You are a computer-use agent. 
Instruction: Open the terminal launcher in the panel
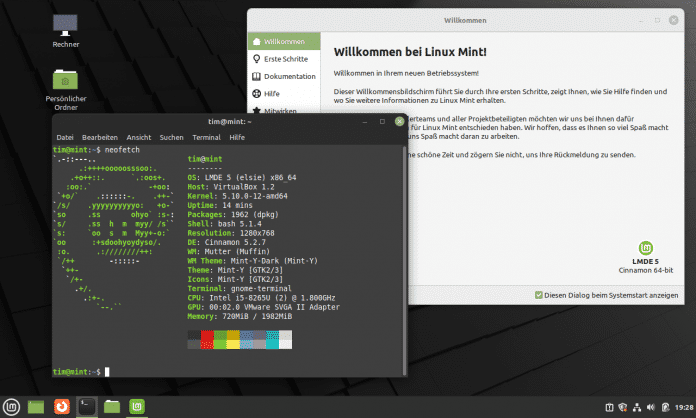click(x=87, y=406)
